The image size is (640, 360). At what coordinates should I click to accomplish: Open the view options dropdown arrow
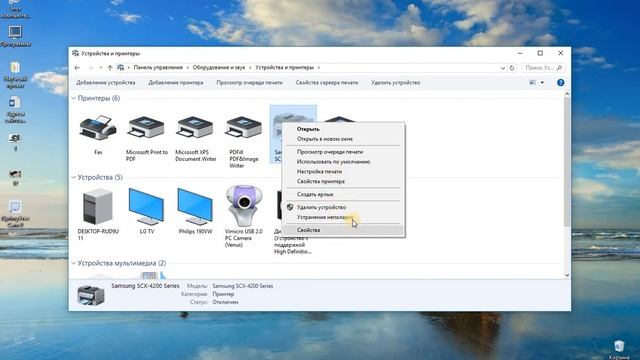[x=542, y=82]
